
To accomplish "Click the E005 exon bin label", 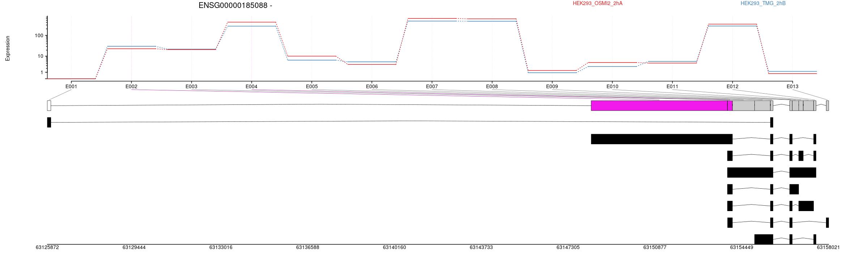I will (x=312, y=87).
